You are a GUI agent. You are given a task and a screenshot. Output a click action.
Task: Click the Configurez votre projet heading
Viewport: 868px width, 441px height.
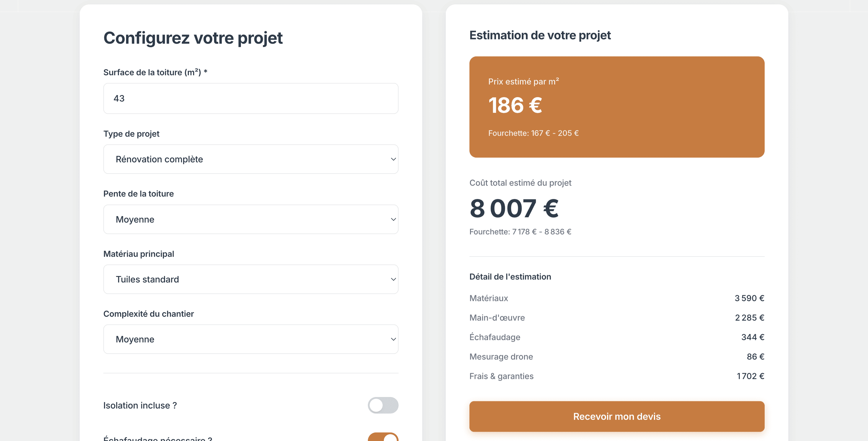(193, 38)
